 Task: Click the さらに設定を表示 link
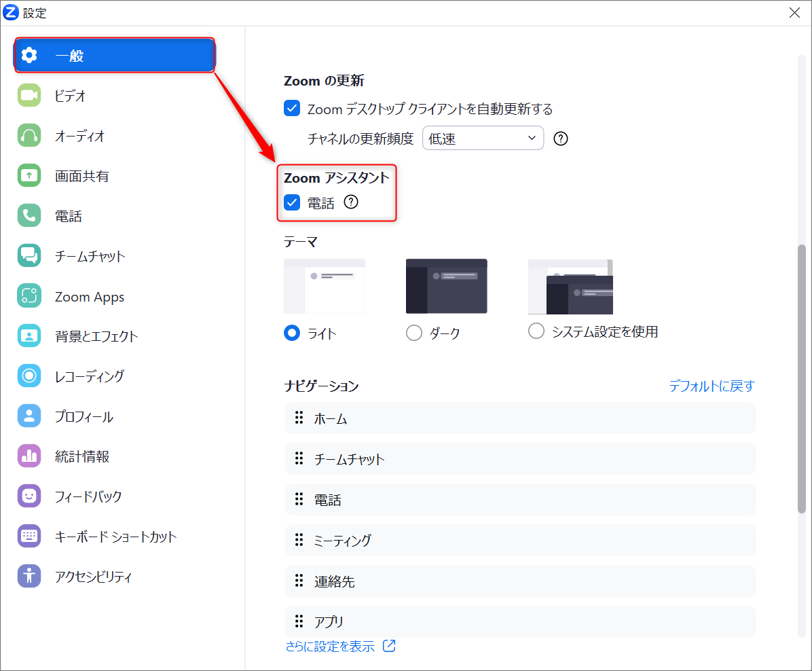pyautogui.click(x=330, y=646)
